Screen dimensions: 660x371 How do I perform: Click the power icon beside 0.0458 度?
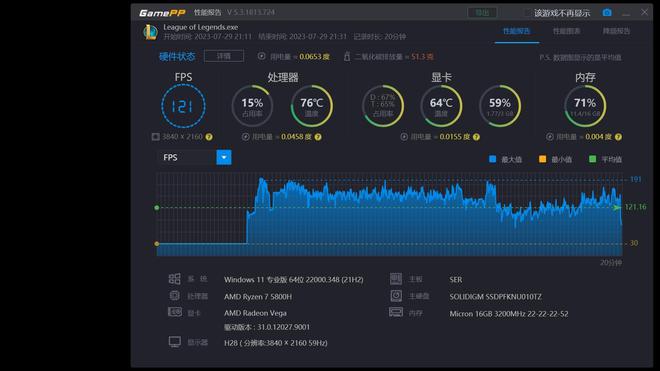(x=246, y=137)
